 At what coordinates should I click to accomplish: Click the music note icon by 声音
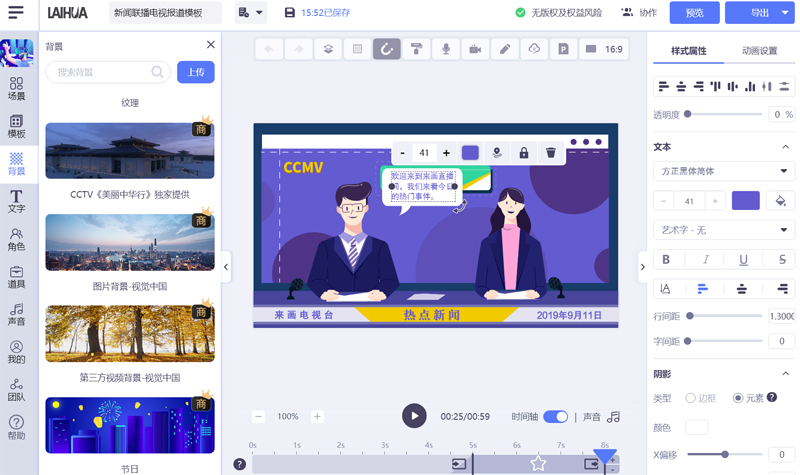click(613, 417)
